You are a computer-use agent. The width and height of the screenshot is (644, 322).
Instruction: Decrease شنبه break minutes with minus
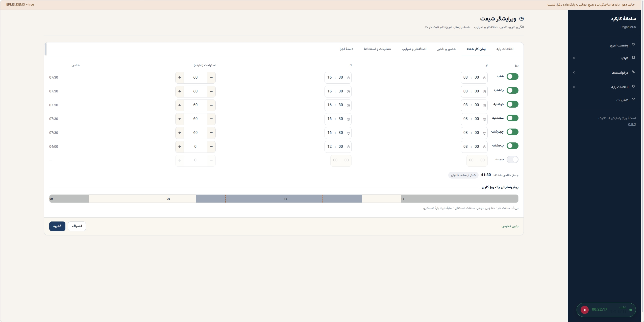(x=211, y=78)
